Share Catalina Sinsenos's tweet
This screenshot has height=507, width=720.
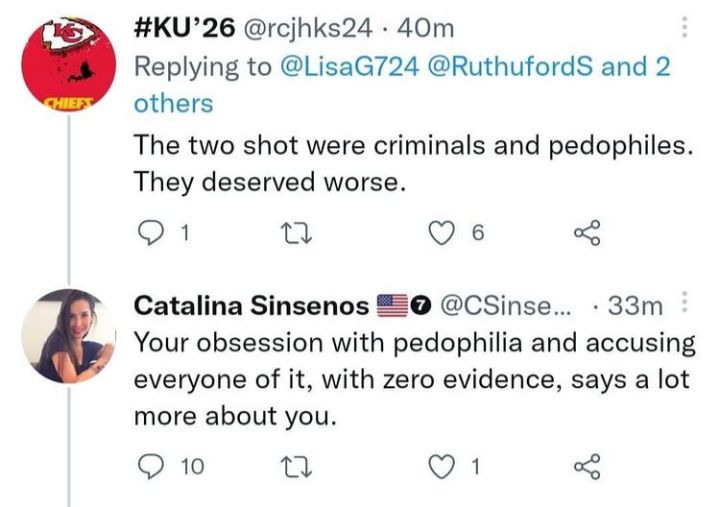[586, 464]
